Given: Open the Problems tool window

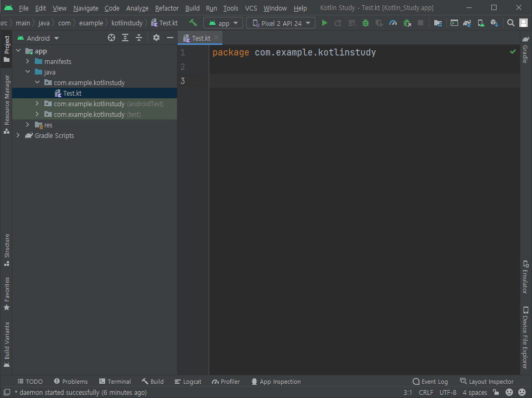Looking at the screenshot, I should 71,382.
